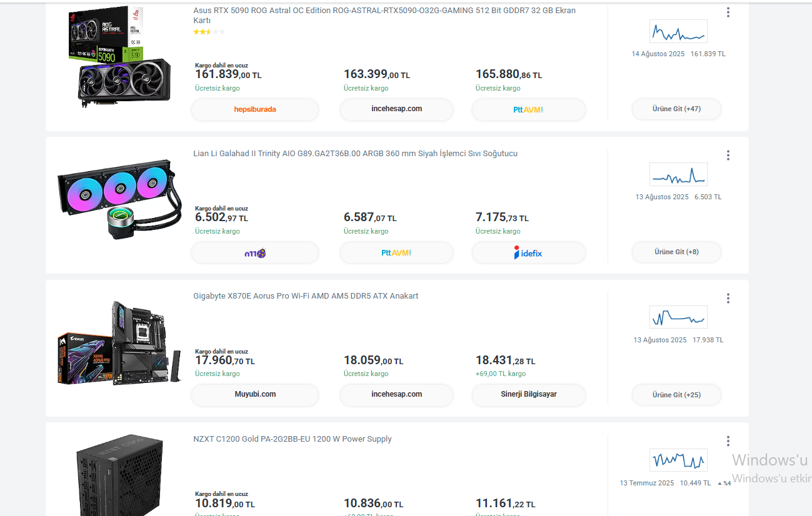
Task: Go to hepsiburada store for Asus RTX 5090
Action: coord(255,109)
